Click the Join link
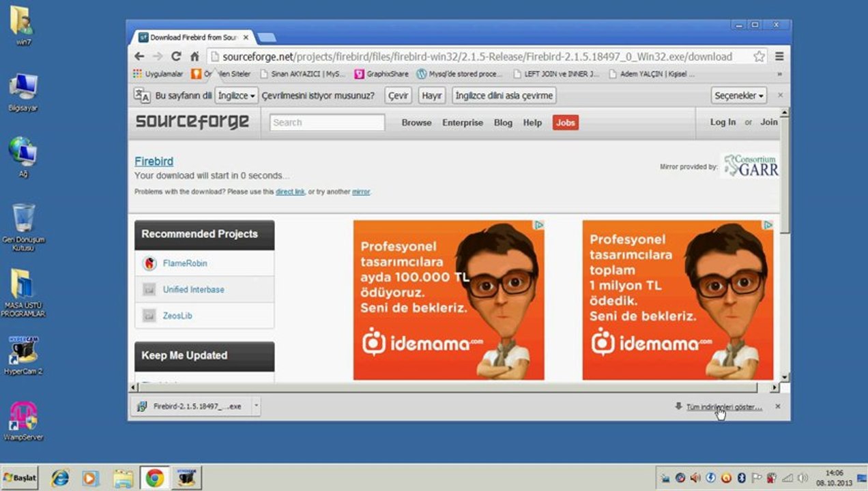This screenshot has width=868, height=491. coord(769,122)
